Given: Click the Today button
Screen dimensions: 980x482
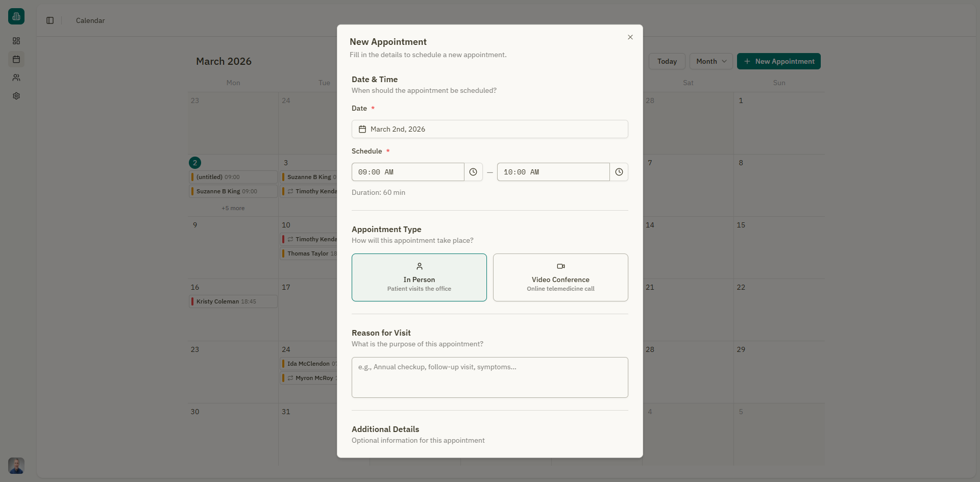Looking at the screenshot, I should tap(667, 61).
